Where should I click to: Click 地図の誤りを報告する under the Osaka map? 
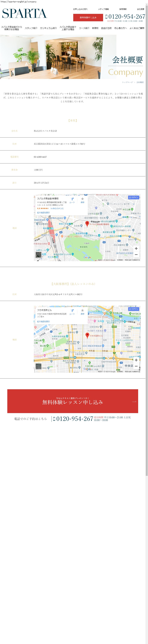(x=132, y=372)
